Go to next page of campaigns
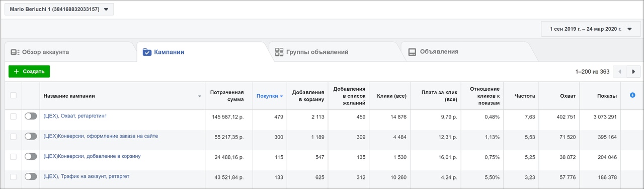644x189 pixels. (633, 72)
